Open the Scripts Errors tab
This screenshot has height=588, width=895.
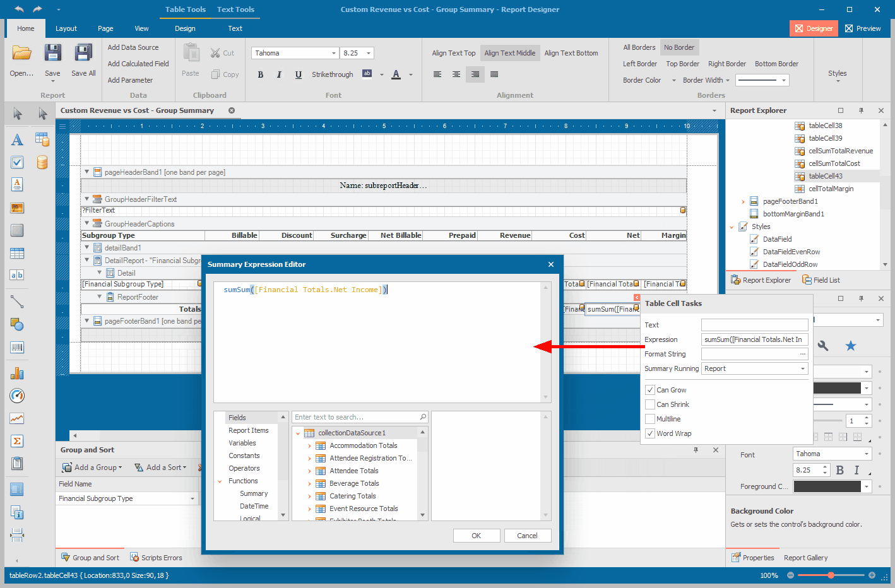156,558
